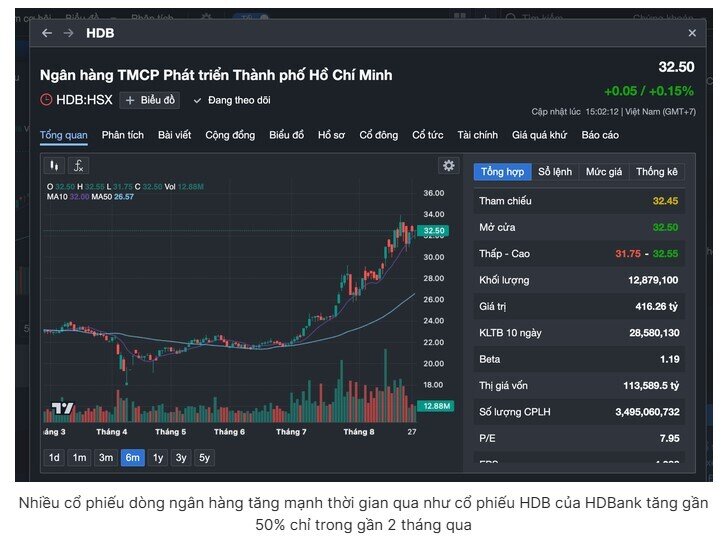Open the Báo cáo tab link
This screenshot has height=546, width=725.
(600, 135)
